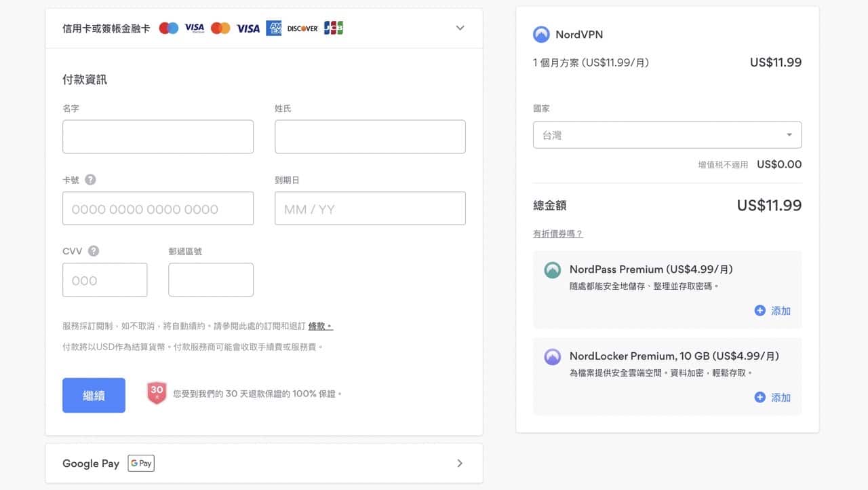Click the help icon beside CVV
The width and height of the screenshot is (868, 490).
coord(94,251)
